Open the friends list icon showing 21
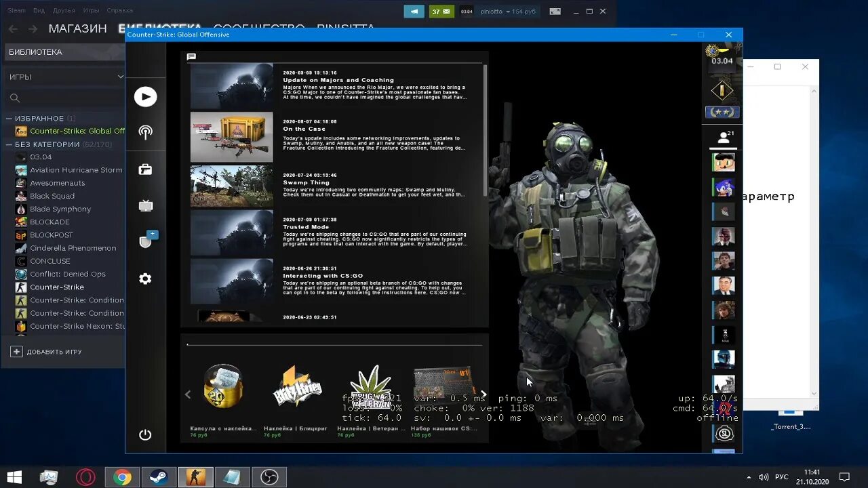Image resolution: width=868 pixels, height=488 pixels. (724, 138)
